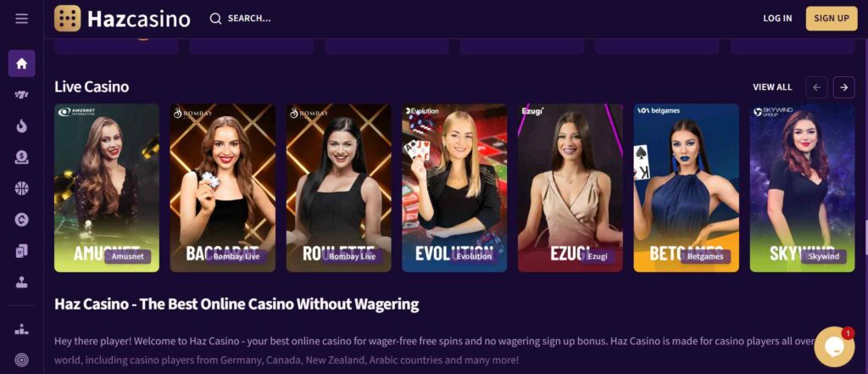Open the hamburger menu icon
This screenshot has height=374, width=868.
point(21,19)
